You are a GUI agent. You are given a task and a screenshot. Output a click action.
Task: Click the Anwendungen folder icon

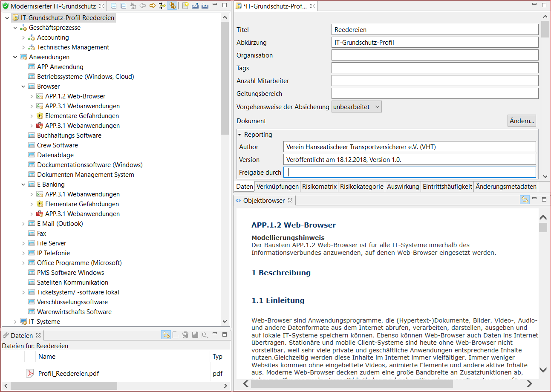[23, 57]
